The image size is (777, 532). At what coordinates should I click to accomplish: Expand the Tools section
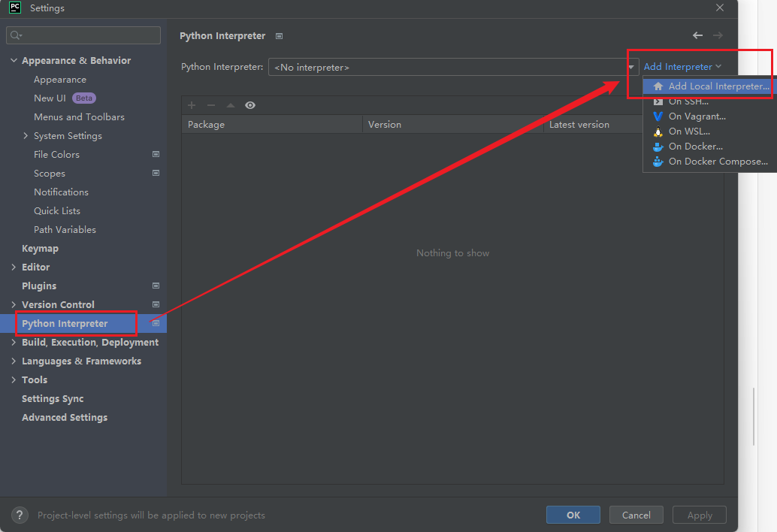[x=14, y=380]
